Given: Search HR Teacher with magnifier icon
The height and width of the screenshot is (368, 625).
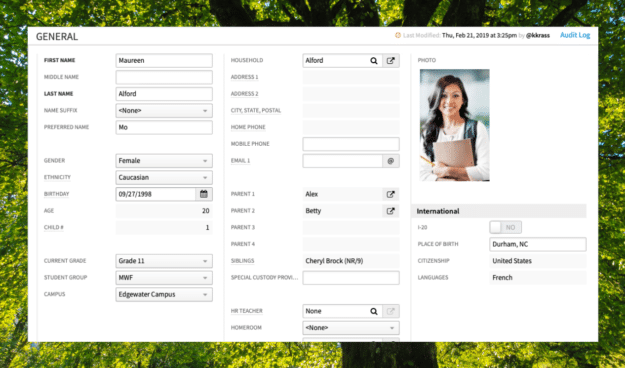Looking at the screenshot, I should 373,311.
